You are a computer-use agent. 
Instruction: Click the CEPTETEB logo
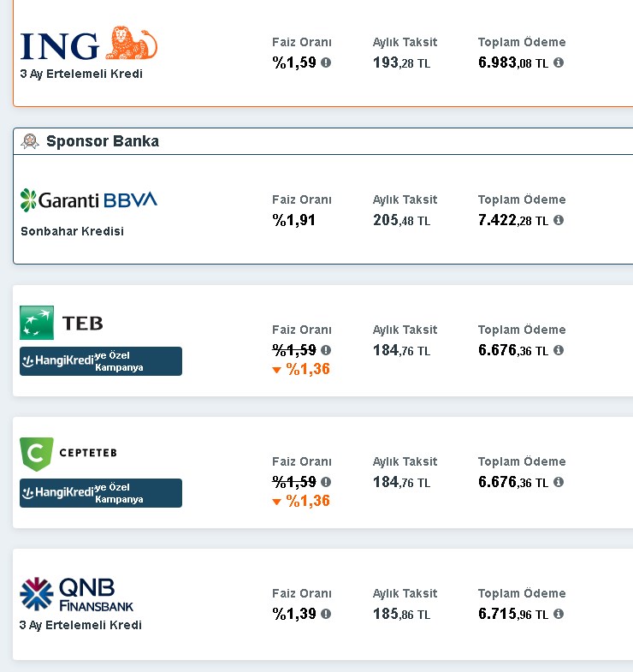point(68,454)
